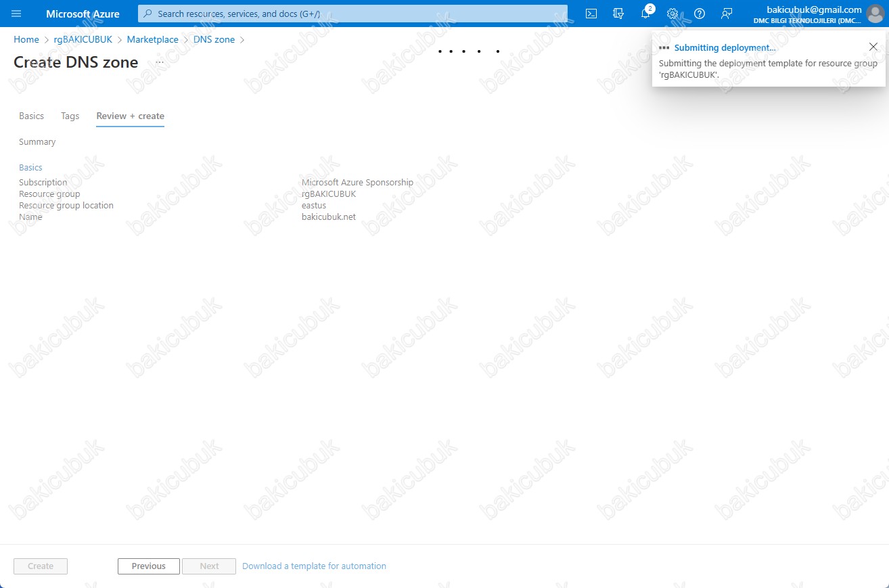Screen dimensions: 889x588
Task: Open the portal hamburger menu
Action: (x=17, y=14)
